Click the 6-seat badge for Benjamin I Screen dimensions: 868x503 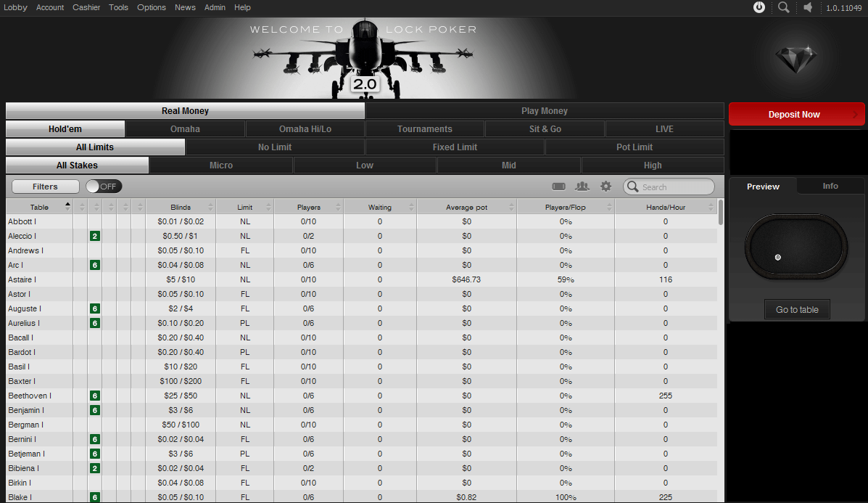pyautogui.click(x=95, y=410)
